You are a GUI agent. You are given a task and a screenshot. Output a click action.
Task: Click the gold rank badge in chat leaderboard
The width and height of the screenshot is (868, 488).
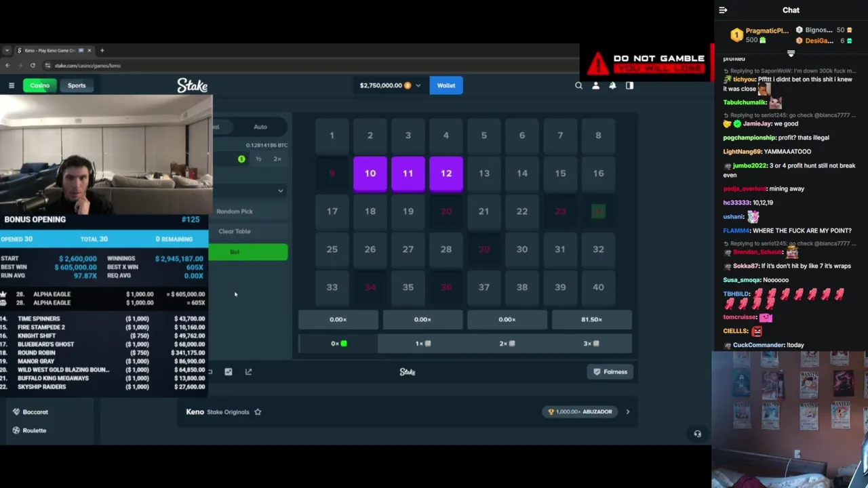click(x=736, y=35)
